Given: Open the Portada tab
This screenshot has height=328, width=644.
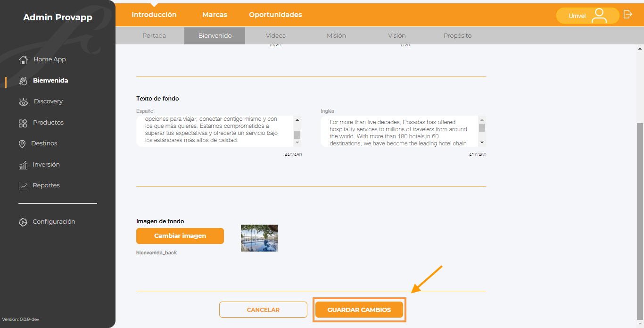Looking at the screenshot, I should pos(154,36).
